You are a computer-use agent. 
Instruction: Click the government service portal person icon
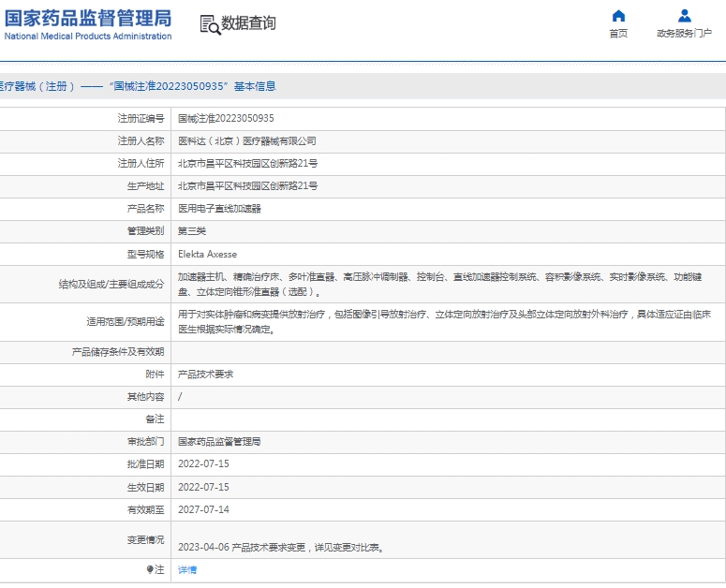point(685,16)
